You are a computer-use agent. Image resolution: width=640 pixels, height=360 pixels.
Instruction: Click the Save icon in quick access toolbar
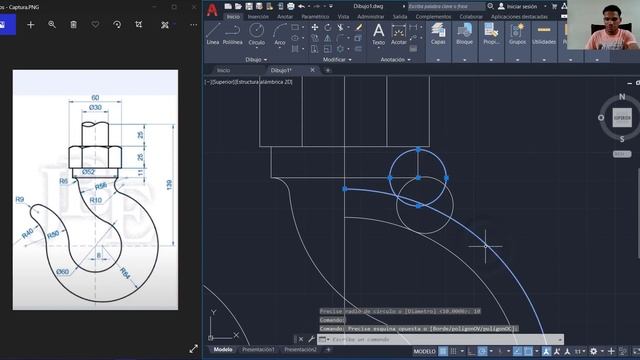pyautogui.click(x=249, y=7)
